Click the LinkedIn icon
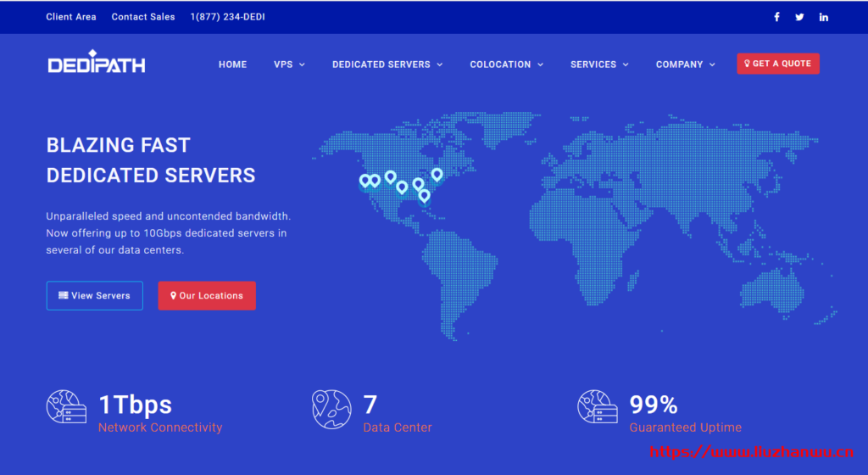 823,17
